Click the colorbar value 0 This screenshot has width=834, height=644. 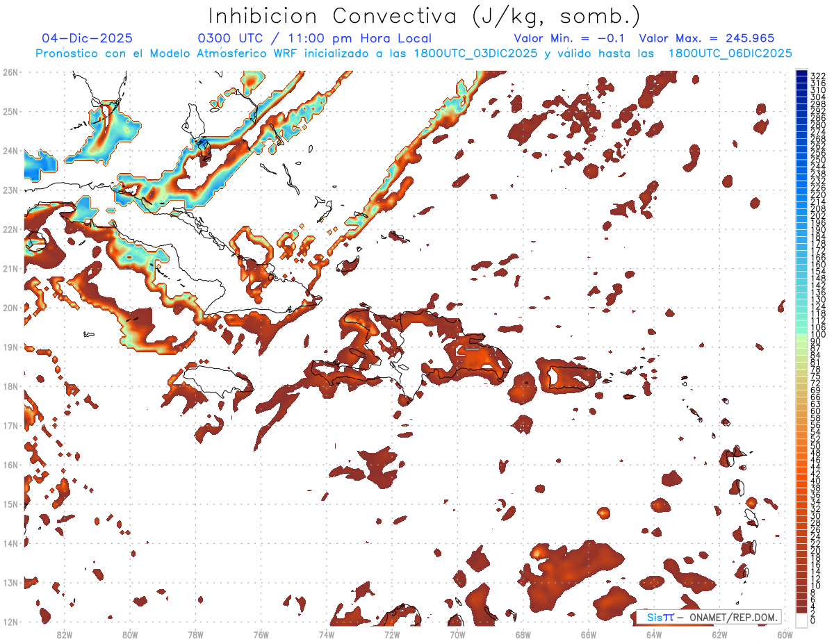pos(813,620)
